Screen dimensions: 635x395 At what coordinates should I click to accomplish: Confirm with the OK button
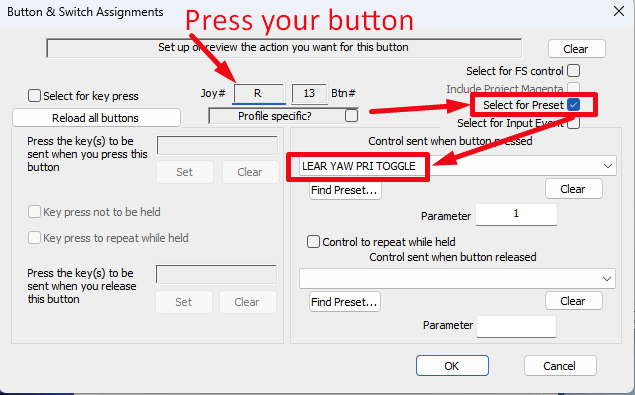point(452,366)
